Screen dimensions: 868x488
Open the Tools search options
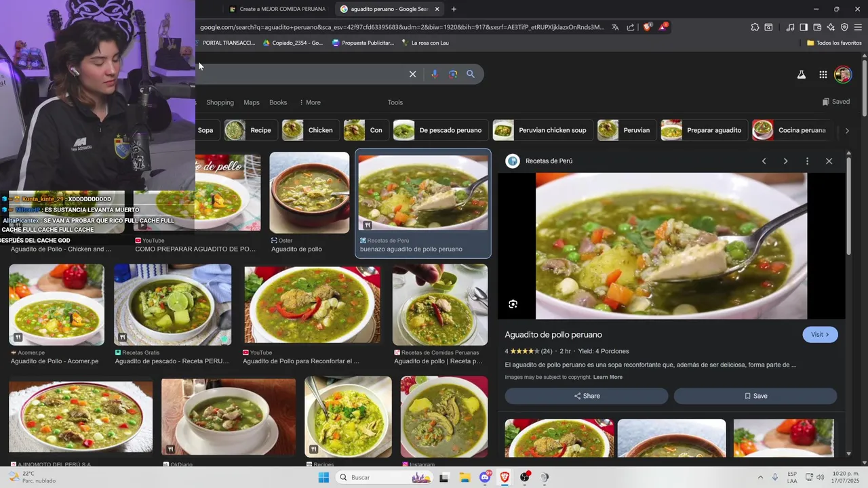(x=395, y=102)
